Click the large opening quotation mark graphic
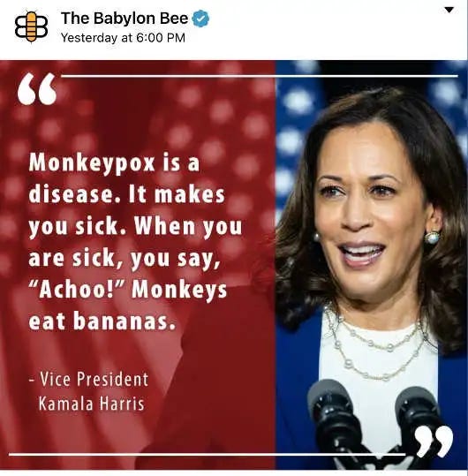The image size is (468, 476). pos(37,88)
